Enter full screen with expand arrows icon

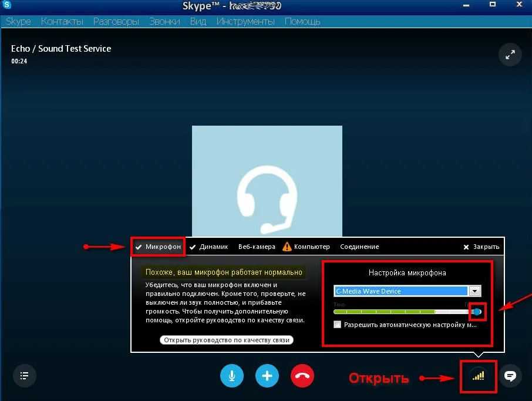click(510, 55)
